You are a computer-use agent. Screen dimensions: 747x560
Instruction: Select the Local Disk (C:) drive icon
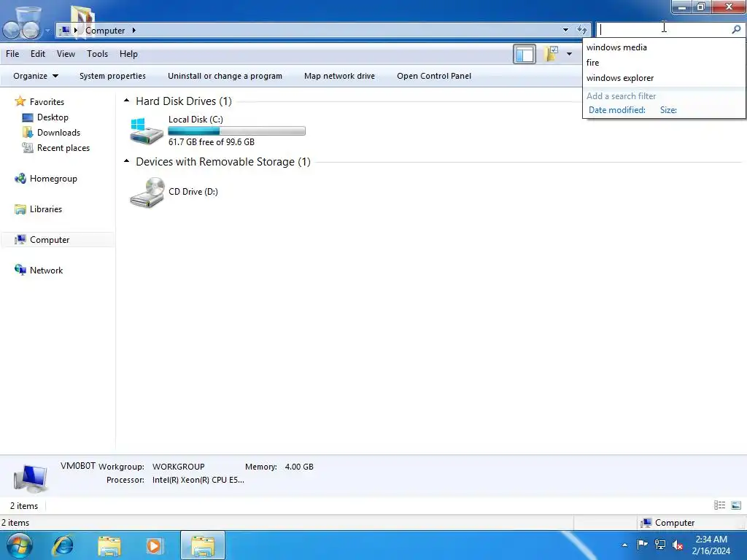146,131
